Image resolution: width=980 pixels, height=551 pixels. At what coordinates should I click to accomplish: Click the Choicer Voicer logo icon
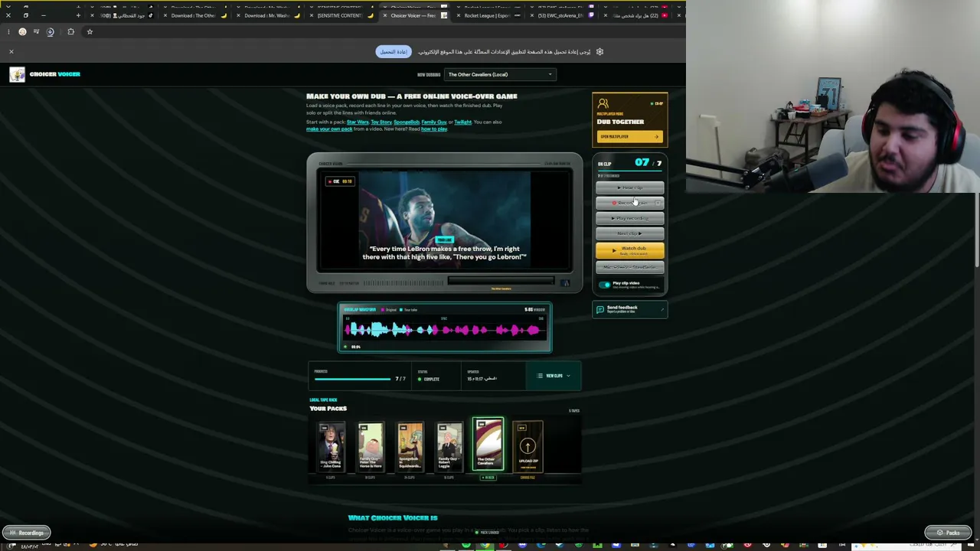click(17, 74)
